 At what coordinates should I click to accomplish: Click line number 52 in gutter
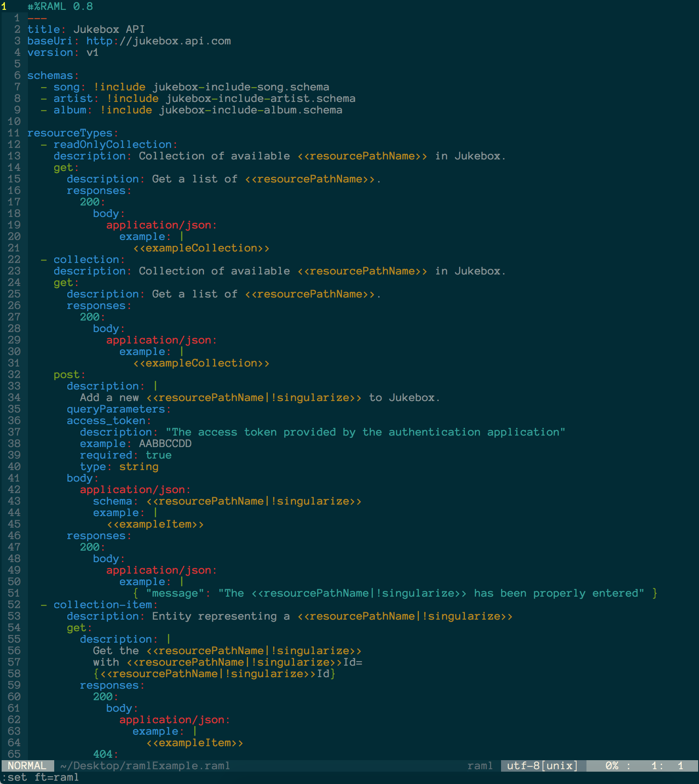[14, 604]
